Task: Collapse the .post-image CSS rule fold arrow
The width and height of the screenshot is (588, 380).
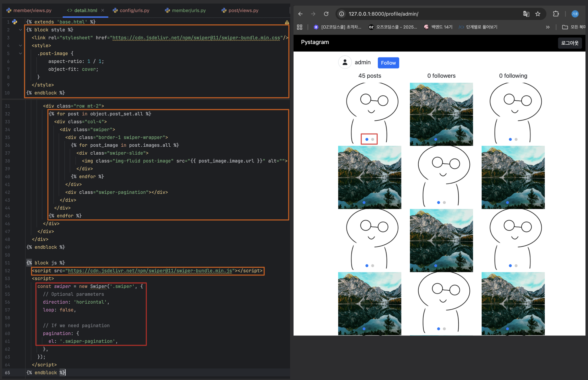Action: click(x=20, y=53)
